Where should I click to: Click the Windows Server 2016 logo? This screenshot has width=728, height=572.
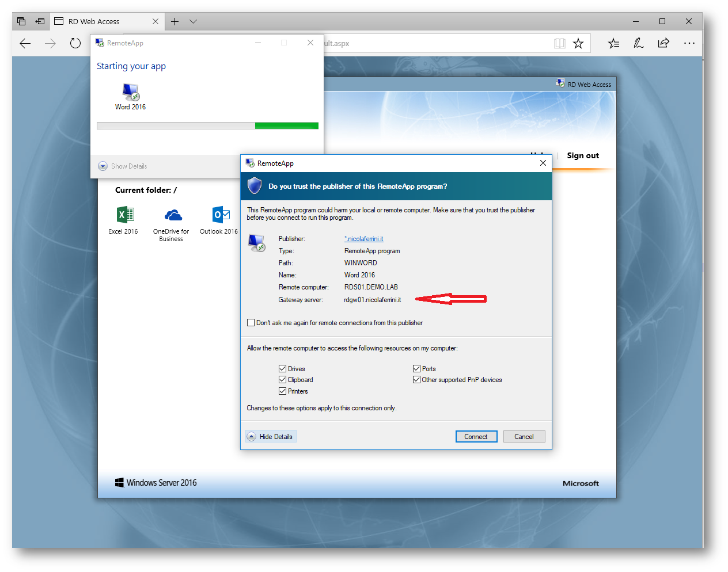(x=156, y=483)
